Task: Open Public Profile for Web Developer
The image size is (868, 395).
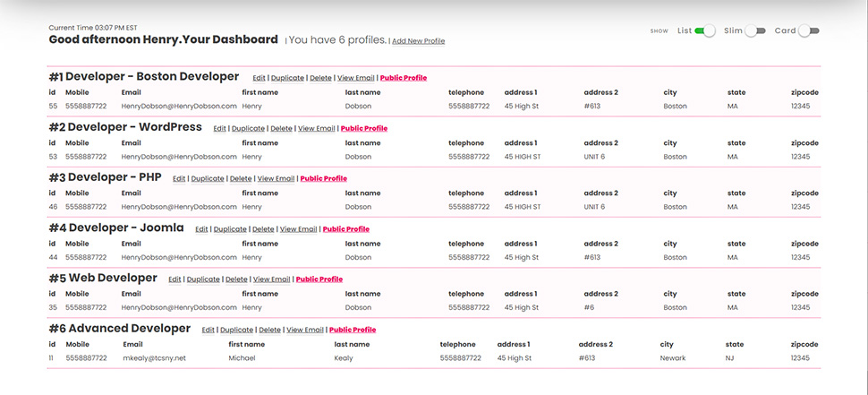Action: click(319, 279)
